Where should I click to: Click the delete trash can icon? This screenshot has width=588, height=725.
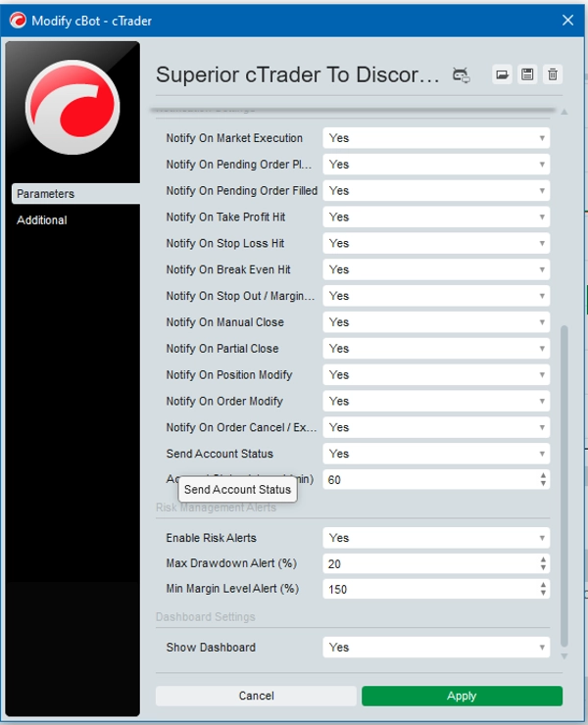(x=553, y=74)
